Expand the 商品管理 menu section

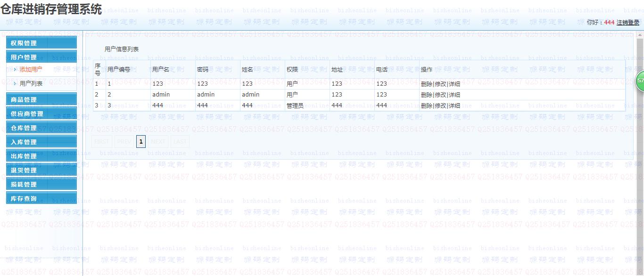(41, 99)
